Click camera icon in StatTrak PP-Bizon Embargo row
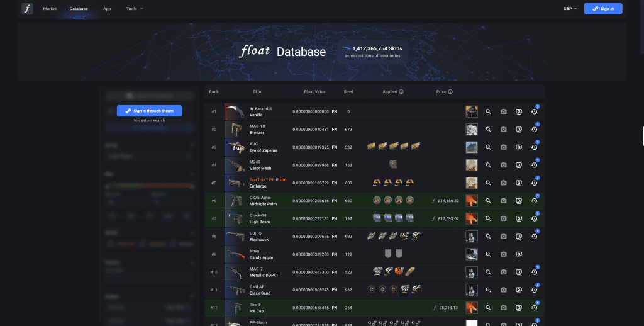Viewport: 644px width, 326px height. [x=504, y=183]
